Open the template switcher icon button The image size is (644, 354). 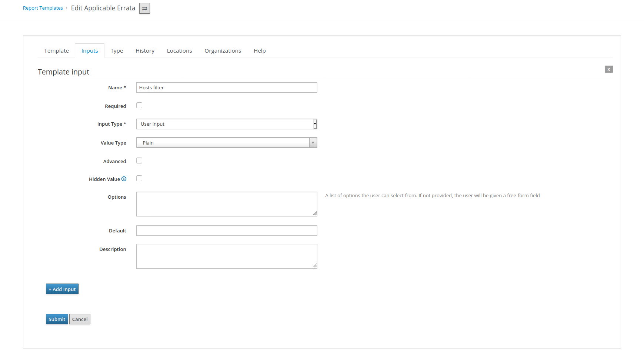[144, 8]
